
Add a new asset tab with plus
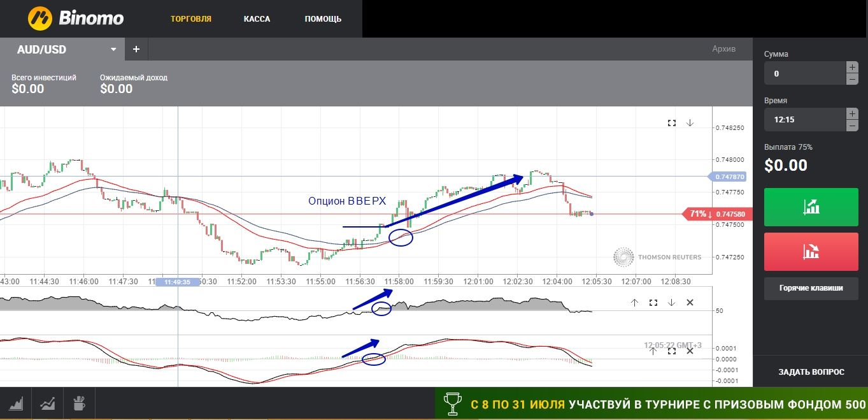click(136, 49)
